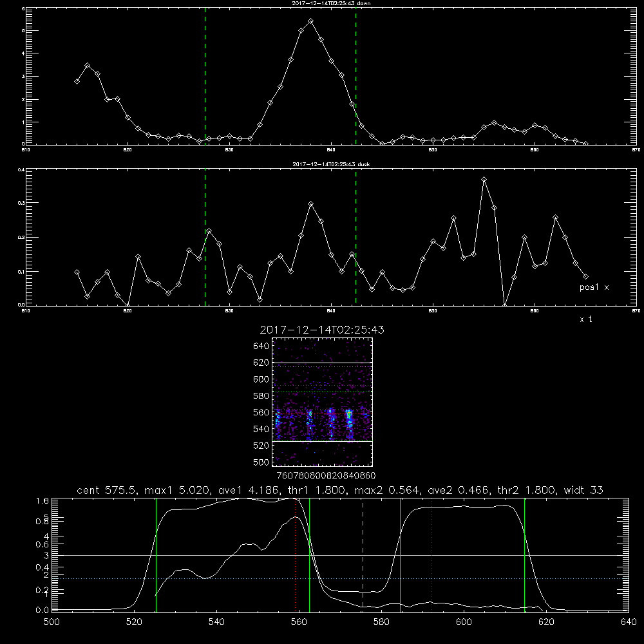644x644 pixels.
Task: Click the upper white line at 620 in spectrogram
Action: tap(322, 363)
